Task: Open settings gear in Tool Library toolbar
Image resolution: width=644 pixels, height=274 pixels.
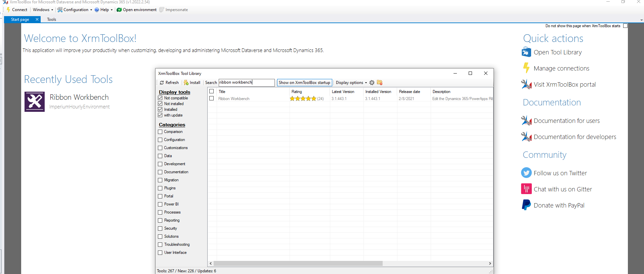Action: click(x=372, y=83)
